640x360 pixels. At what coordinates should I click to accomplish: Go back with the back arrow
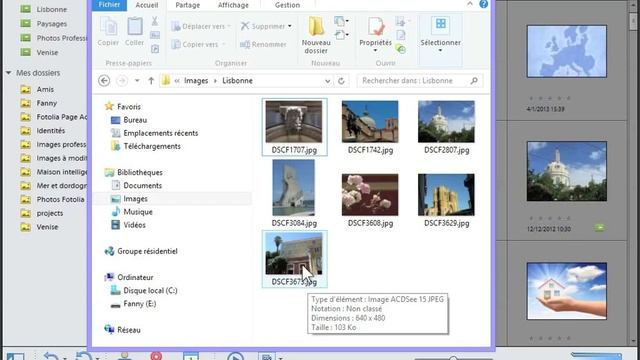tap(104, 81)
